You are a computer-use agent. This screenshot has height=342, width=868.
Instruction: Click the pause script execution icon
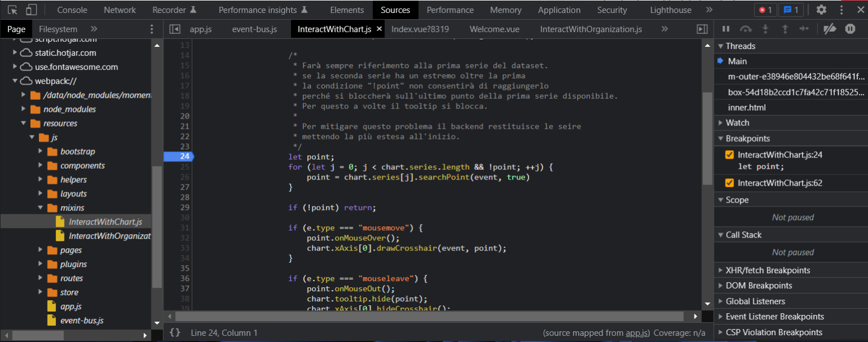click(x=726, y=29)
